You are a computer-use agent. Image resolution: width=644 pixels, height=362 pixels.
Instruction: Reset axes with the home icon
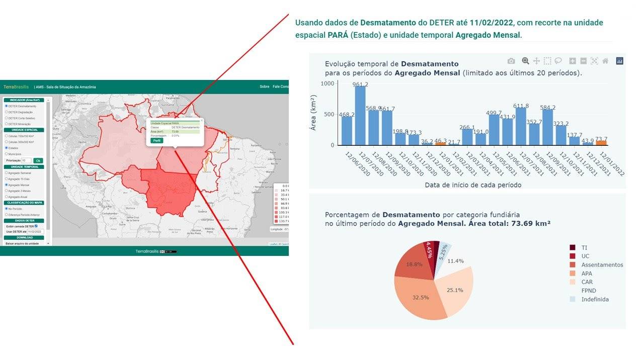[x=605, y=61]
